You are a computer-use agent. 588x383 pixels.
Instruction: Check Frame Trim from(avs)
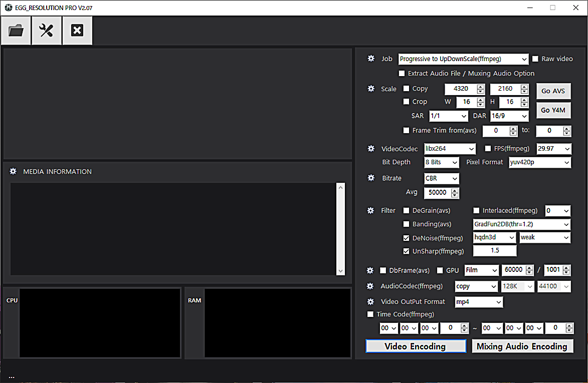point(406,130)
